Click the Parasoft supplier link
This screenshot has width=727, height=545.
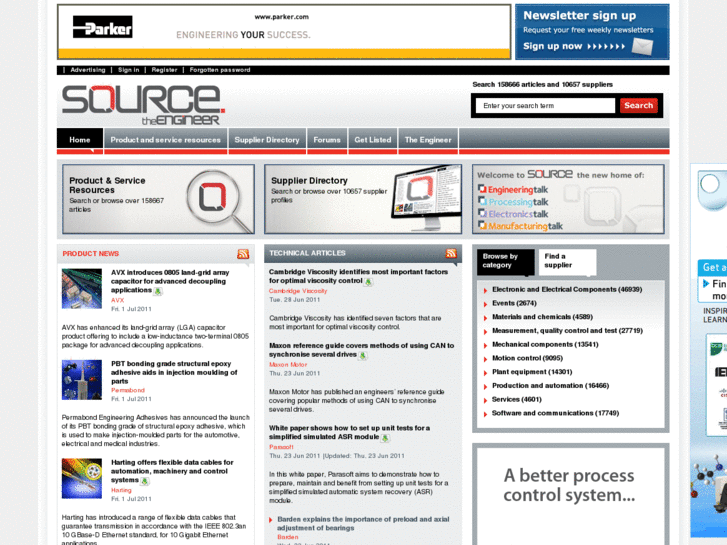coord(281,447)
